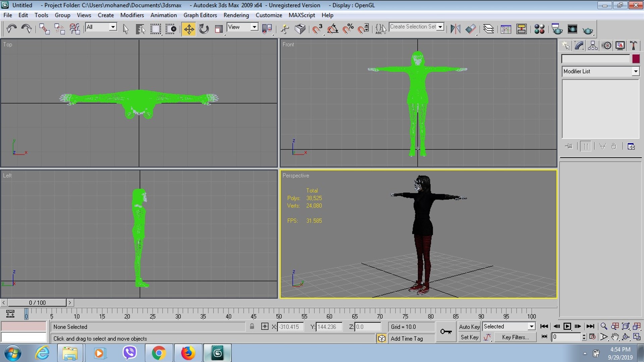Toggle Percent Snap

click(348, 29)
